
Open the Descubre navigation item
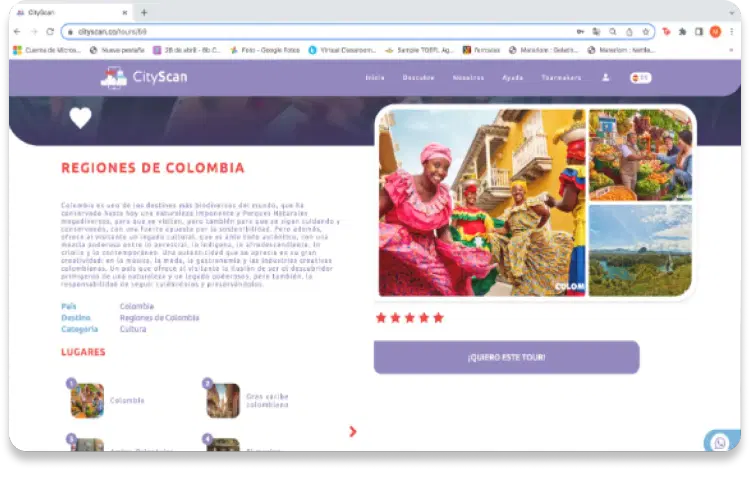click(x=419, y=77)
